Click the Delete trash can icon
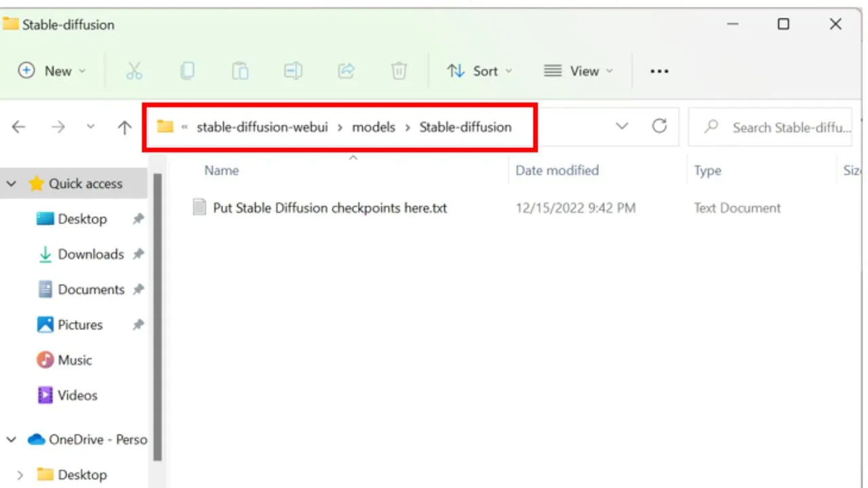This screenshot has width=868, height=488. click(x=399, y=70)
